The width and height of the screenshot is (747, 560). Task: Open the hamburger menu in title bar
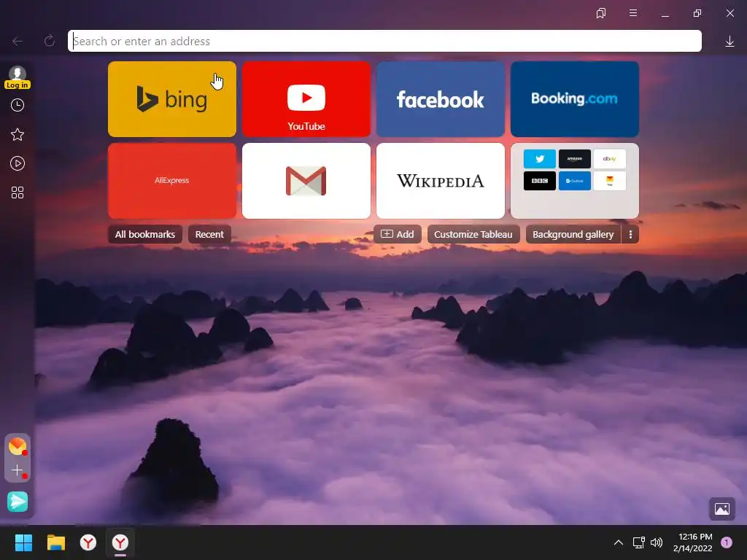pyautogui.click(x=633, y=13)
